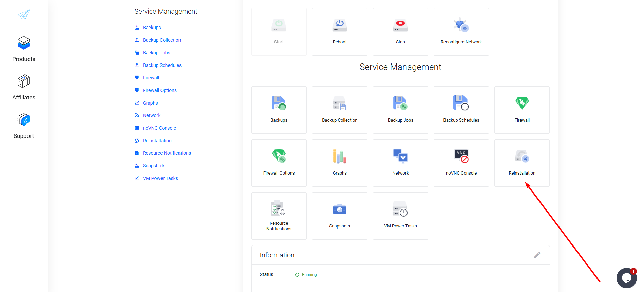The image size is (644, 292).
Task: Open the live chat bubble
Action: pyautogui.click(x=627, y=278)
